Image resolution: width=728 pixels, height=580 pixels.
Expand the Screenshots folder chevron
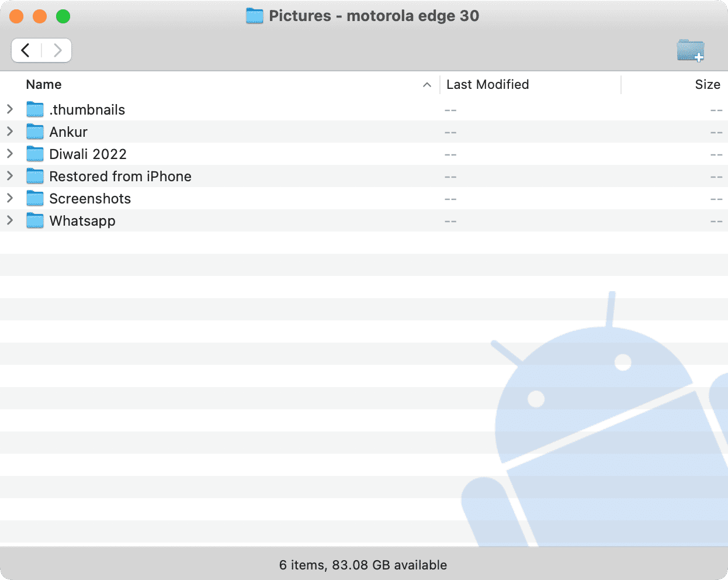pos(10,198)
